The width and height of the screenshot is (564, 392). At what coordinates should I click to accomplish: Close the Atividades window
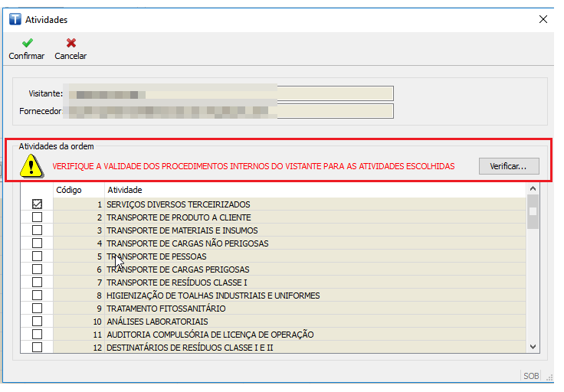click(x=543, y=19)
